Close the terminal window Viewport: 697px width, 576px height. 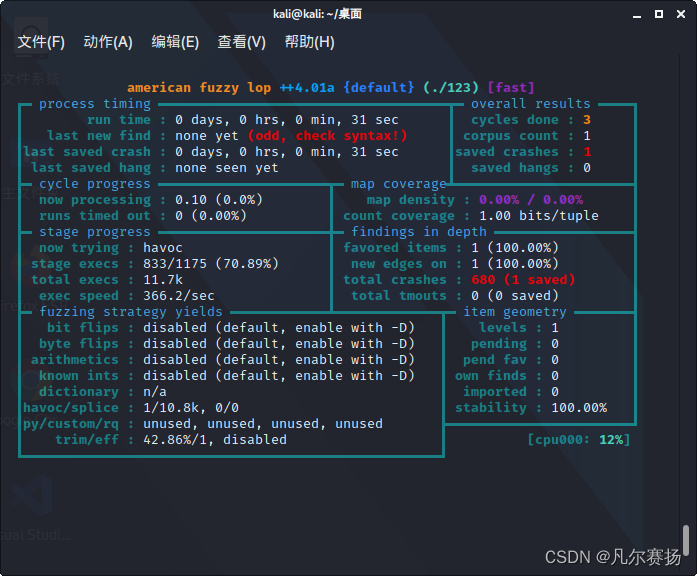tap(681, 14)
